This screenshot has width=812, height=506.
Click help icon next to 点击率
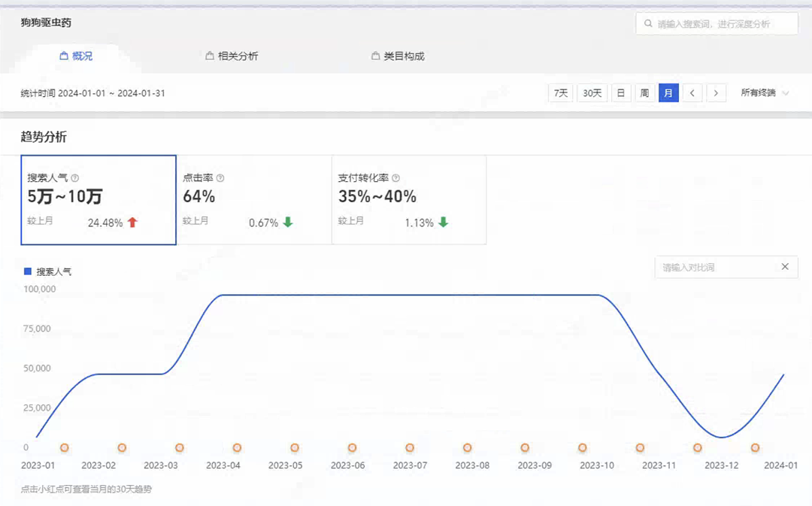[x=220, y=178]
